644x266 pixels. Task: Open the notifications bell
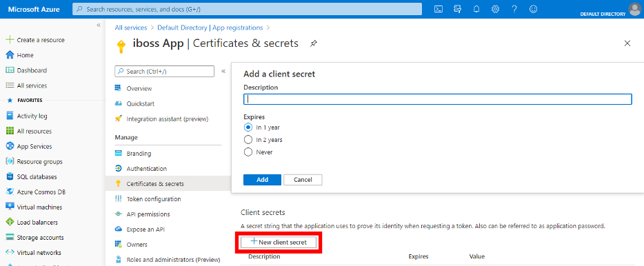476,9
